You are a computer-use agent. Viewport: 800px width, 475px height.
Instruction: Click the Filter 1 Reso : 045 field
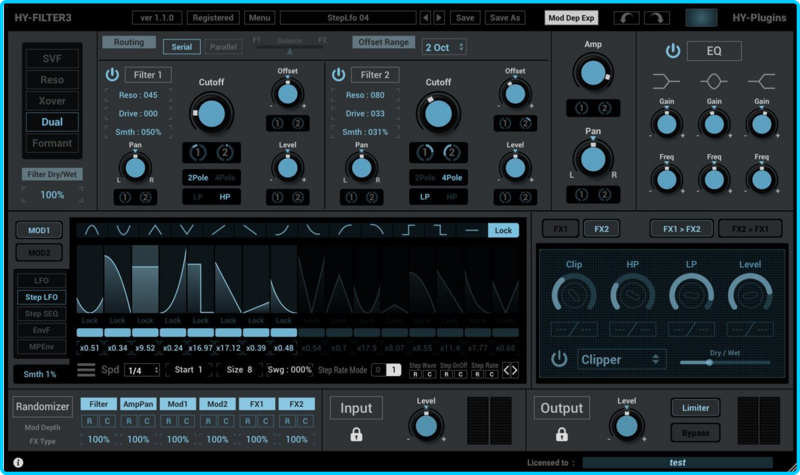[138, 95]
